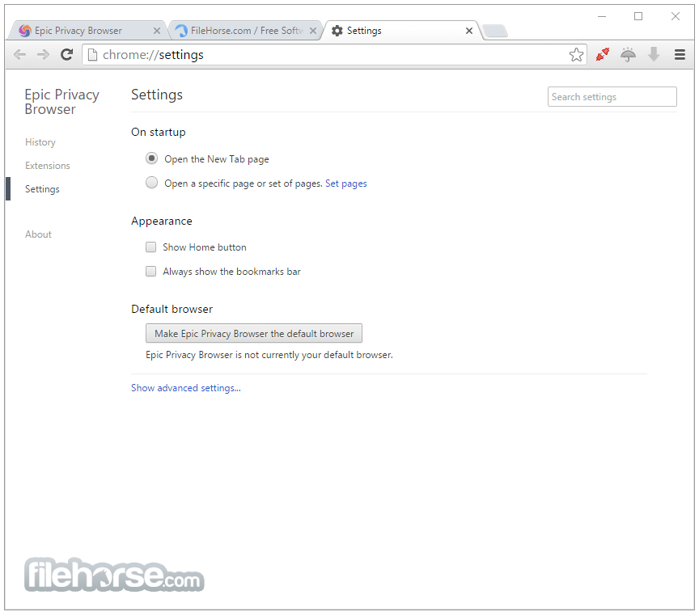Show advanced settings
Screen dimensions: 699x616
click(186, 388)
